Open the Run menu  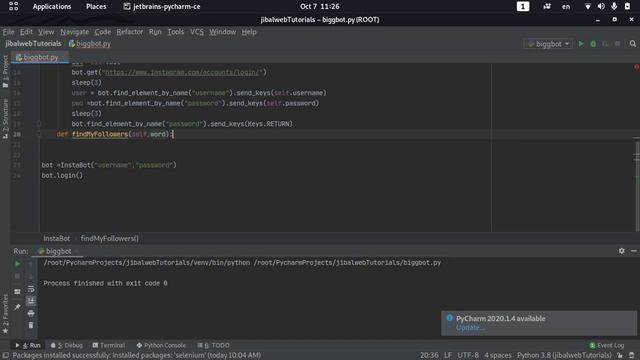[x=155, y=32]
